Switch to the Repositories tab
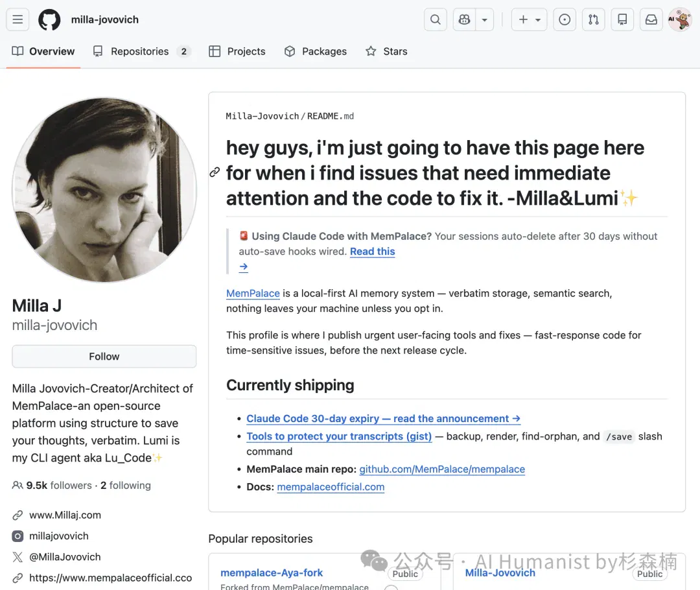The width and height of the screenshot is (700, 590). tap(142, 51)
